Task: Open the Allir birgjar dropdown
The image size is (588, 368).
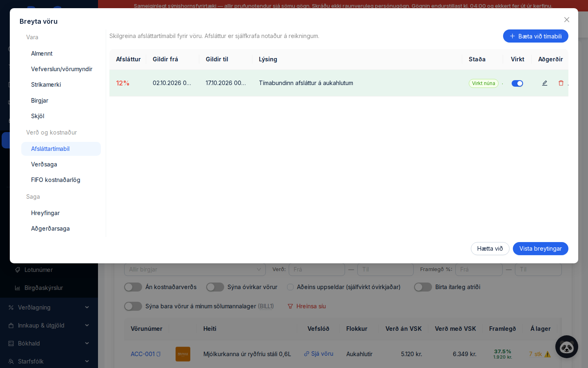Action: (195, 269)
